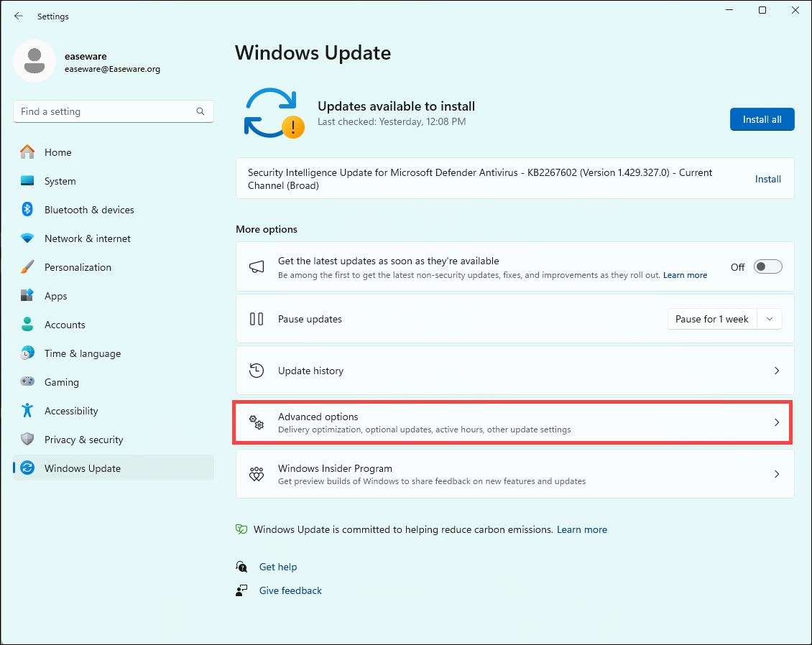Click the large update status sync icon
The width and height of the screenshot is (812, 645).
point(274,113)
